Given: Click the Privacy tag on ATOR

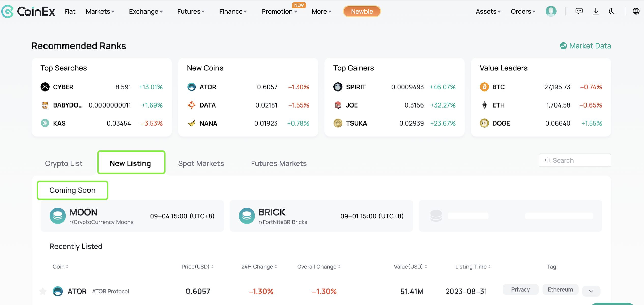Looking at the screenshot, I should tap(520, 289).
